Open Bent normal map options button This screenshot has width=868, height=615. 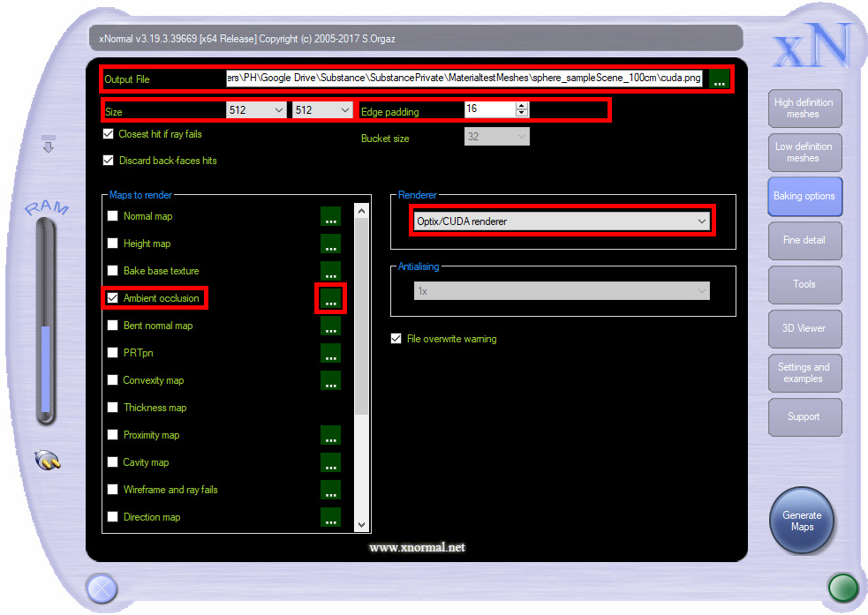tap(330, 326)
